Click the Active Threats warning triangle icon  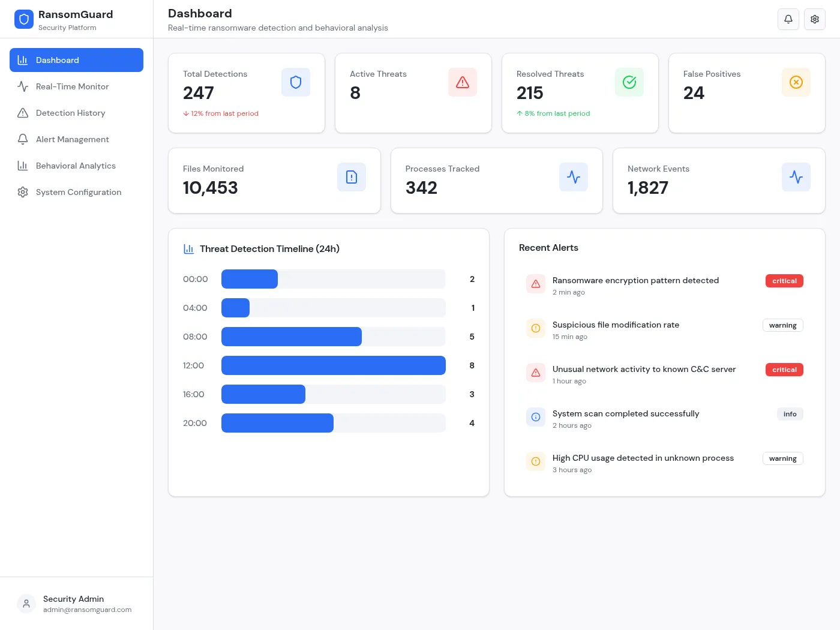point(463,82)
